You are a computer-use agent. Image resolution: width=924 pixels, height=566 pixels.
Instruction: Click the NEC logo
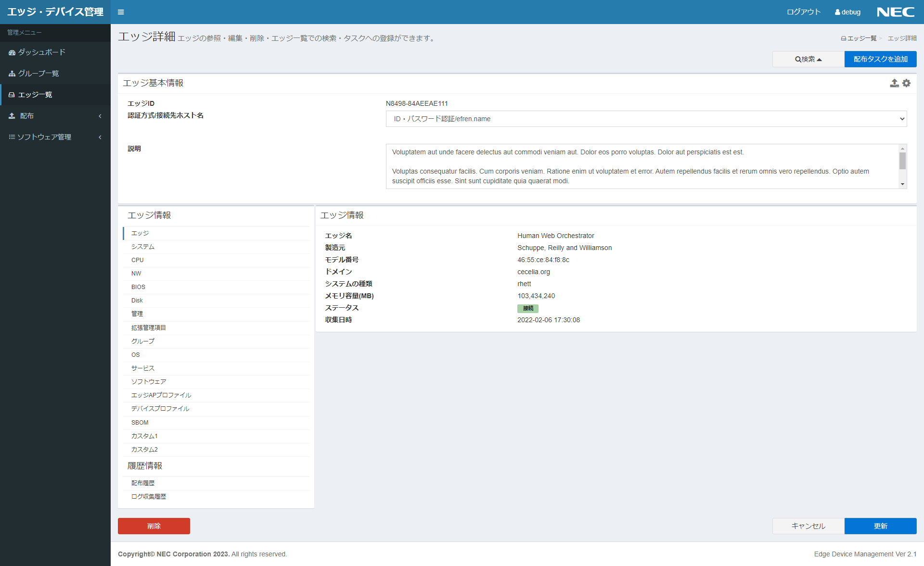pos(895,12)
